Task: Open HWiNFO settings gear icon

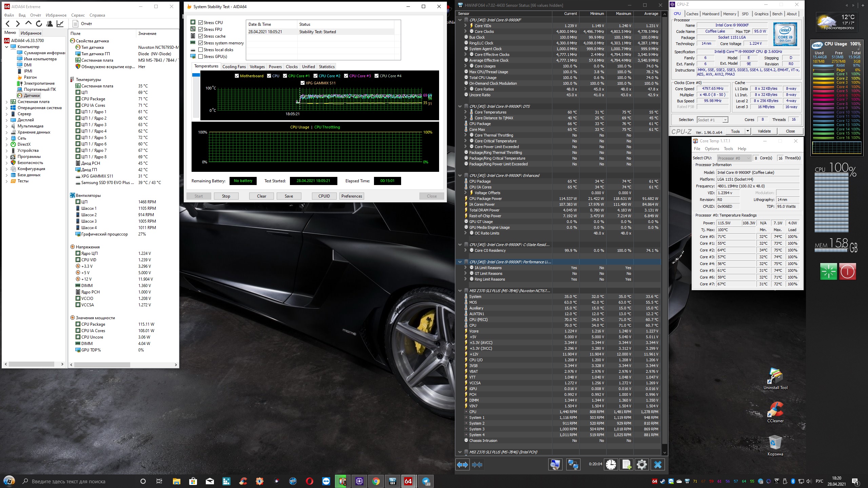Action: (x=642, y=465)
